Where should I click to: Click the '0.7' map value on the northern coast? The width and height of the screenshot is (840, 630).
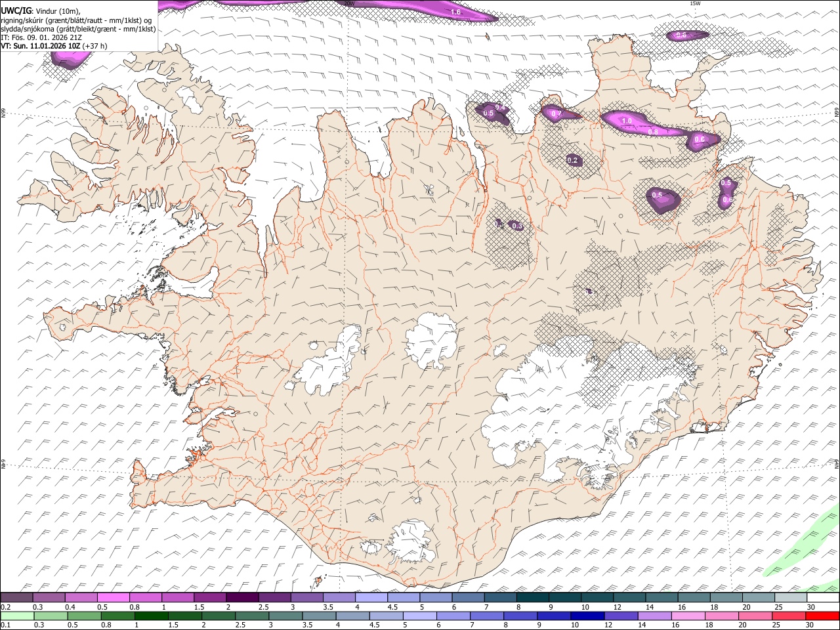[x=556, y=114]
